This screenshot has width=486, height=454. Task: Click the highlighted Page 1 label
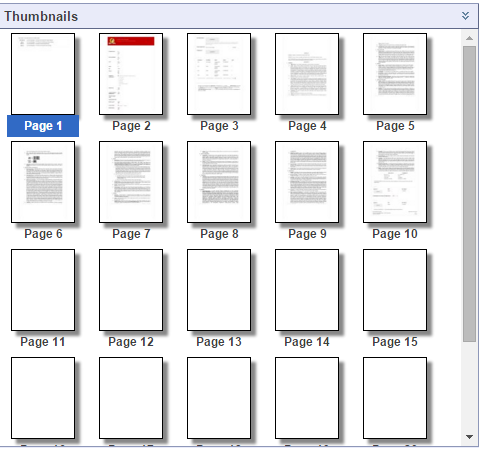[43, 126]
